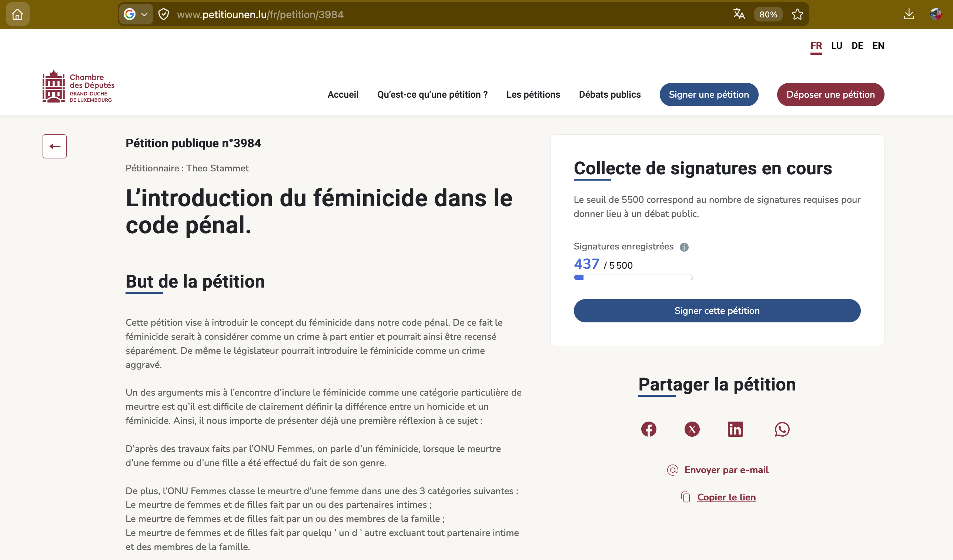Click the tracking protection shield icon
Screen dimensions: 953x560
(163, 14)
